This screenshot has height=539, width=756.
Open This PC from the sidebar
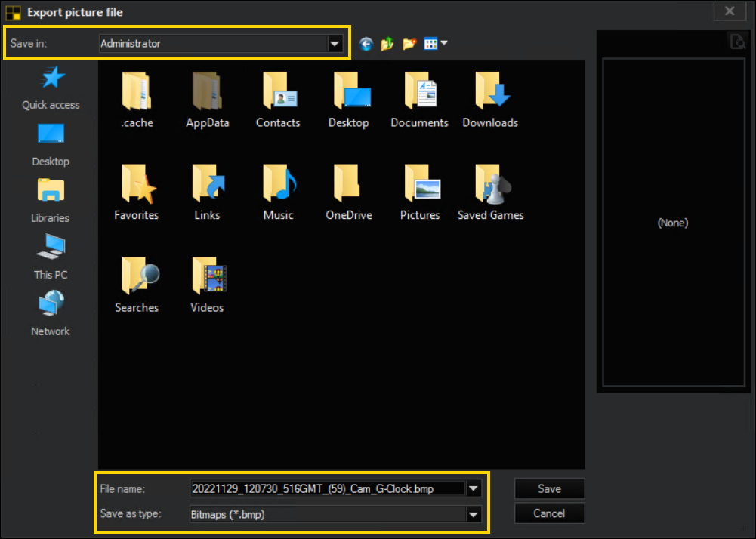pos(50,257)
